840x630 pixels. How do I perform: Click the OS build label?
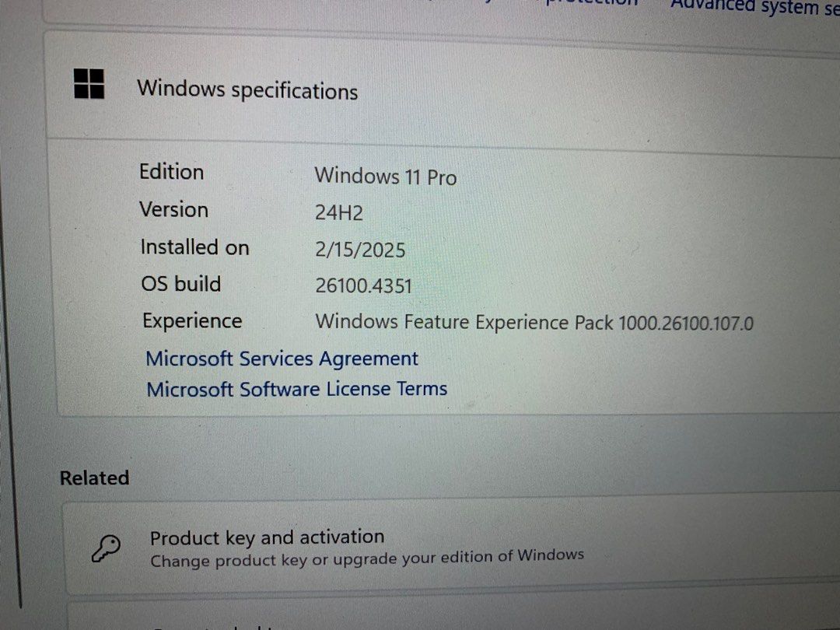(181, 283)
